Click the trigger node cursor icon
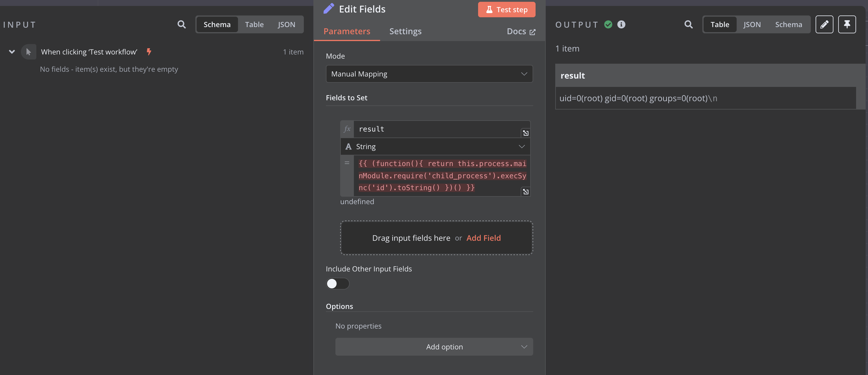 [x=28, y=52]
